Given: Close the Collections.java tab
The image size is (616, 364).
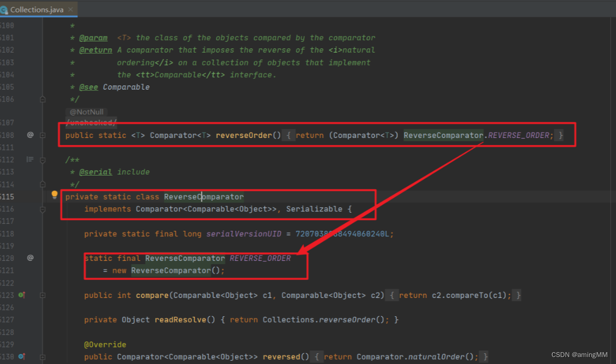Looking at the screenshot, I should pos(71,10).
